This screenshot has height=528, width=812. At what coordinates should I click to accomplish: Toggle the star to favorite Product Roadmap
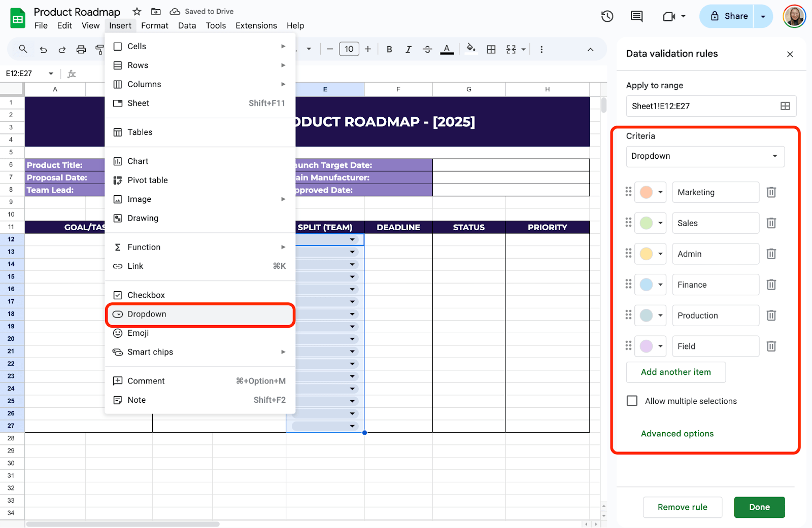point(136,11)
